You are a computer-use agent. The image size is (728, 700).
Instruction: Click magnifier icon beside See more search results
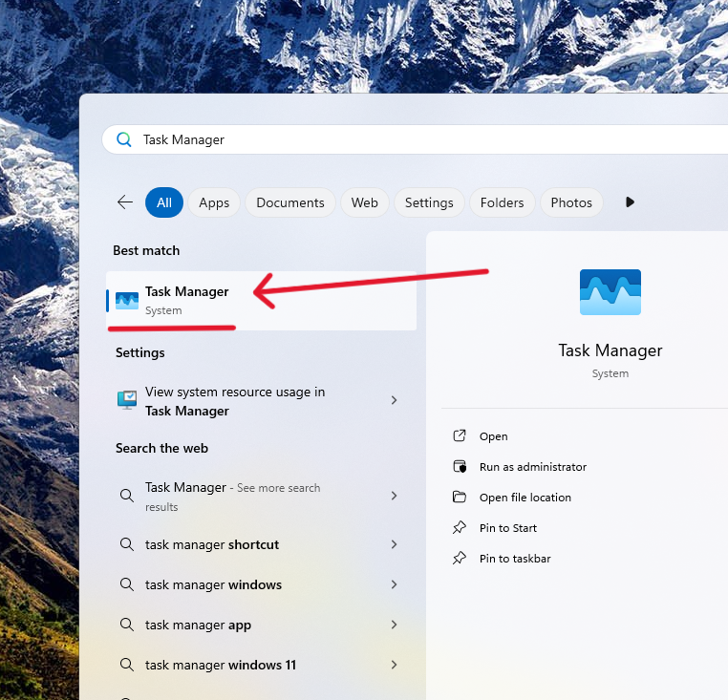(127, 496)
